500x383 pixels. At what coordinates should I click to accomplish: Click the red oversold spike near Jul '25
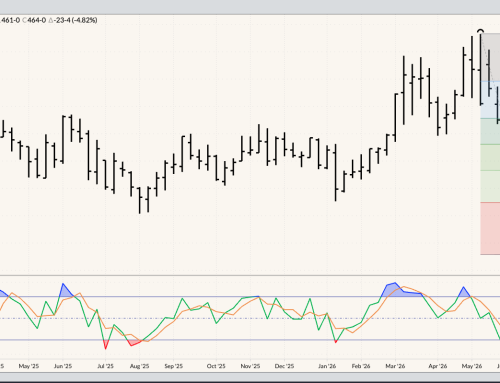106,344
